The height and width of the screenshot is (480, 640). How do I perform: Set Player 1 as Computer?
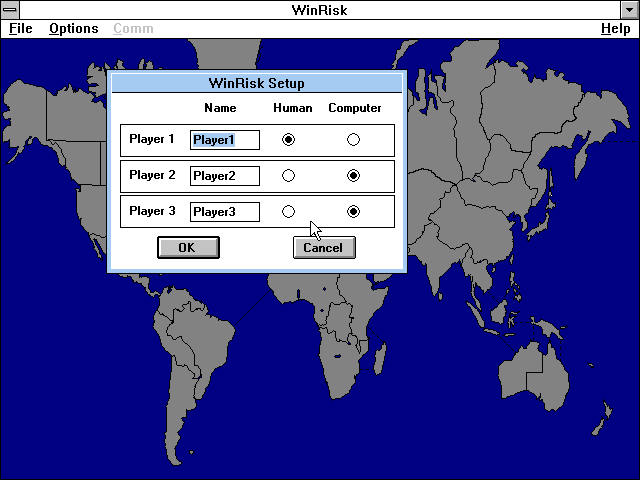[x=353, y=140]
